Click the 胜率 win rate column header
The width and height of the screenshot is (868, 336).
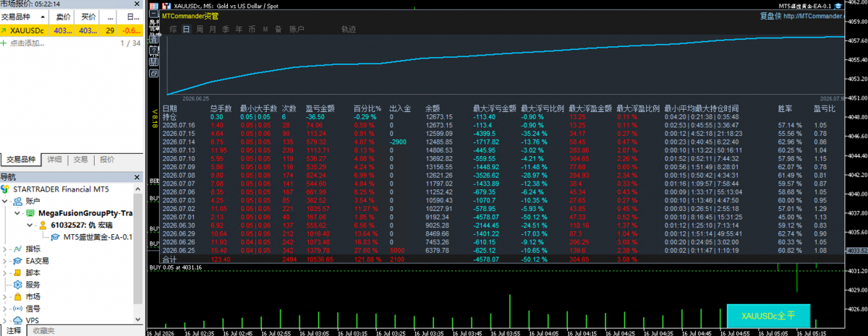coord(784,108)
